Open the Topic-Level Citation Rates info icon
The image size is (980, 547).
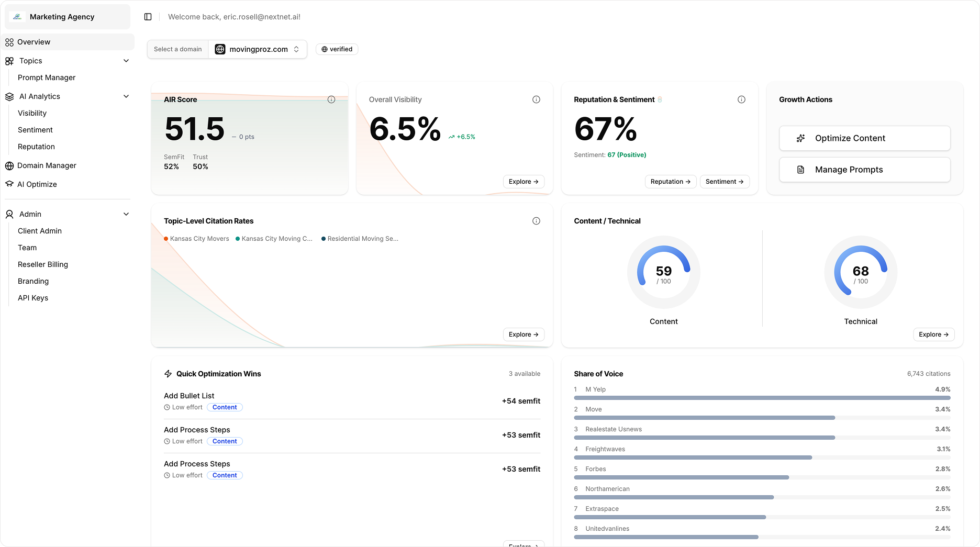[x=536, y=221]
